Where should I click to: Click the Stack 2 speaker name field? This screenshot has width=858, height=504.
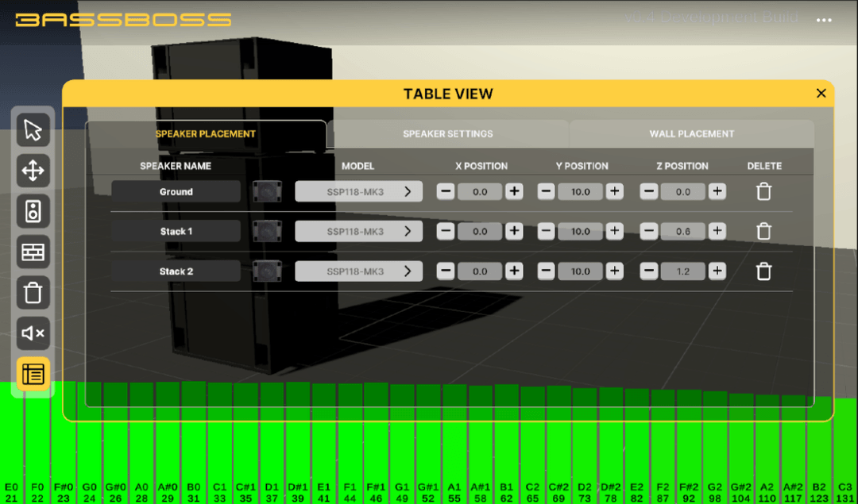[176, 271]
